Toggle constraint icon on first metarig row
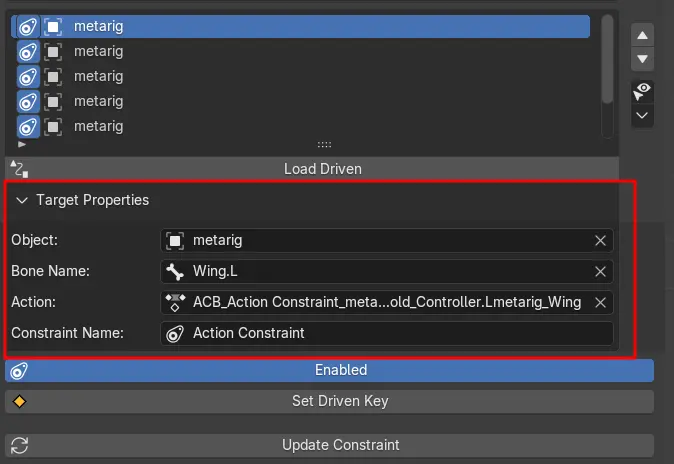Viewport: 674px width, 464px height. pyautogui.click(x=28, y=26)
